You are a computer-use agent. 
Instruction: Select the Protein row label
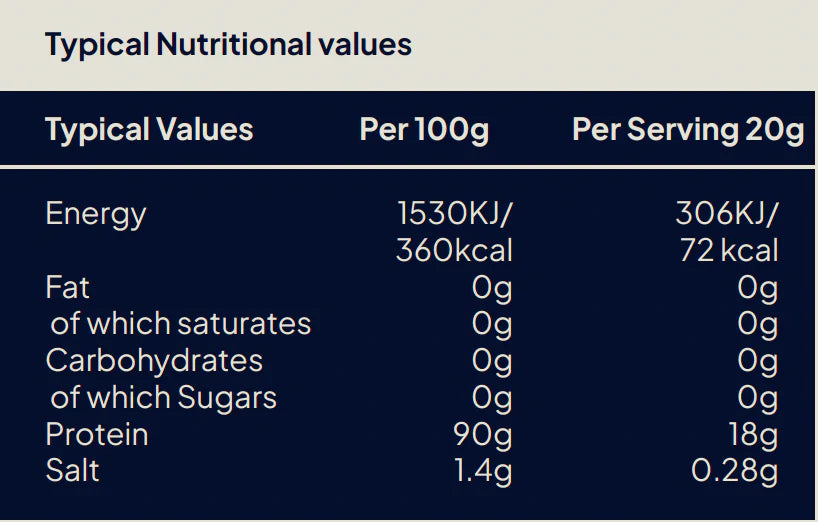click(97, 435)
